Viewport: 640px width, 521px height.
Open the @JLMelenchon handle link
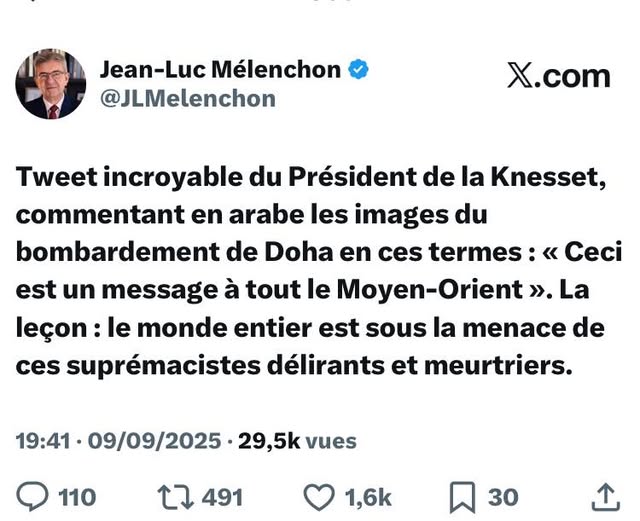(x=187, y=99)
